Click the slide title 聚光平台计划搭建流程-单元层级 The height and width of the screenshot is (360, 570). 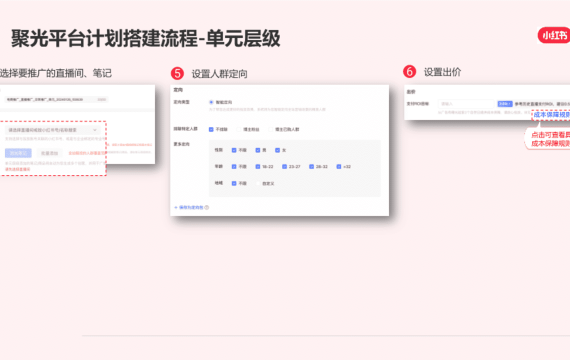pyautogui.click(x=146, y=39)
